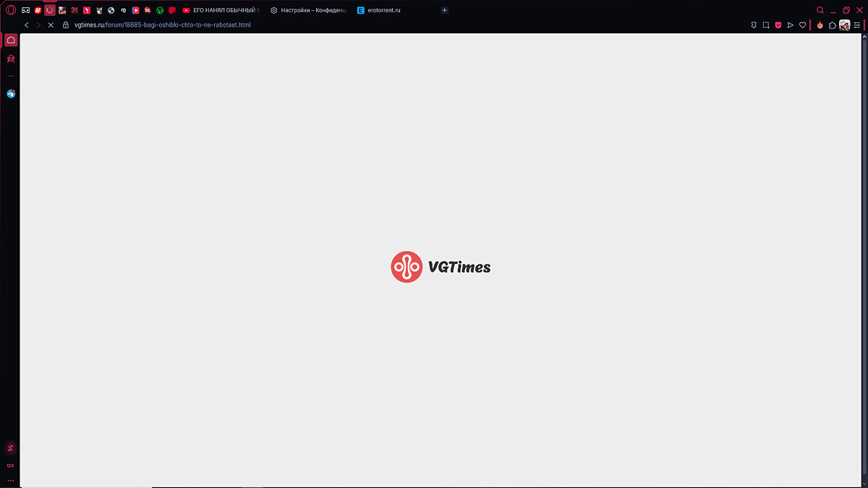Switch to the erotorrent.ru tab
The width and height of the screenshot is (868, 488).
(x=380, y=10)
